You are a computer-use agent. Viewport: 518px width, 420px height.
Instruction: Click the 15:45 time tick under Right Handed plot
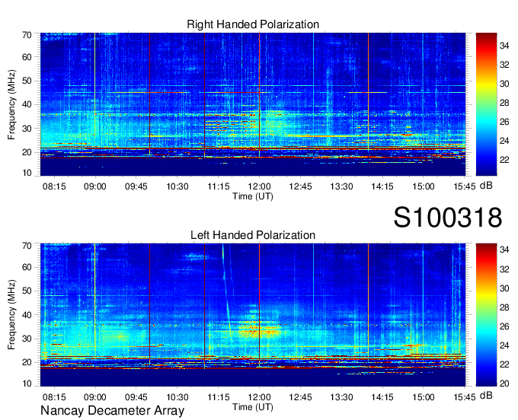click(x=464, y=186)
